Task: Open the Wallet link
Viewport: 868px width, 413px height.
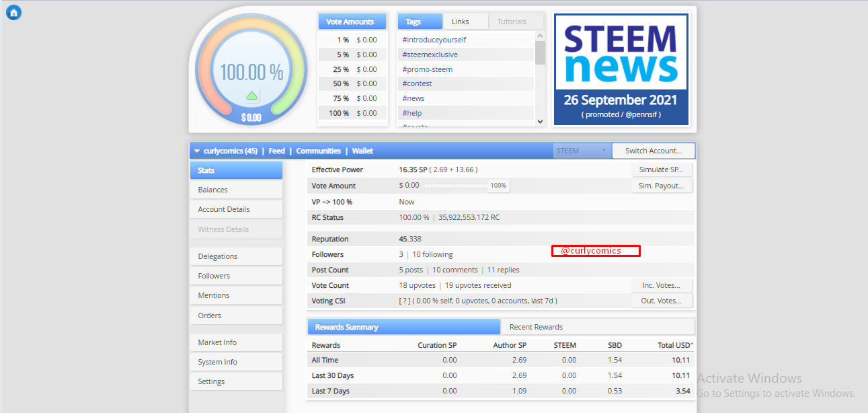Action: click(362, 151)
